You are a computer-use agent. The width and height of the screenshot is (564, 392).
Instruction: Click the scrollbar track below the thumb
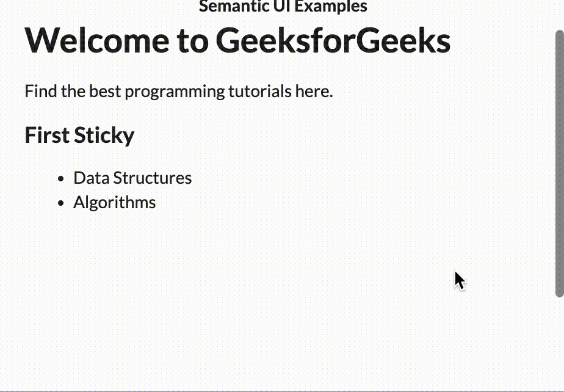pyautogui.click(x=559, y=342)
